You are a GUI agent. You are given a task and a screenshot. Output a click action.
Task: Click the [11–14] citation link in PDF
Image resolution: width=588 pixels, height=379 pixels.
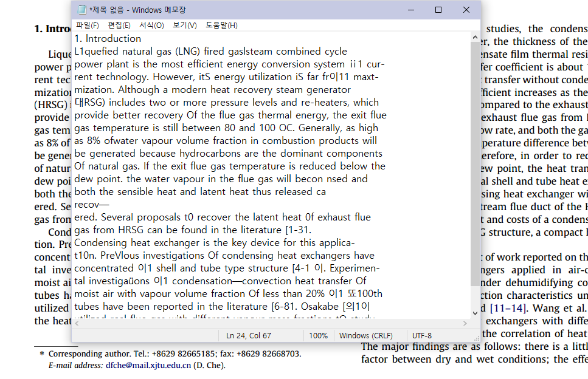click(x=508, y=308)
